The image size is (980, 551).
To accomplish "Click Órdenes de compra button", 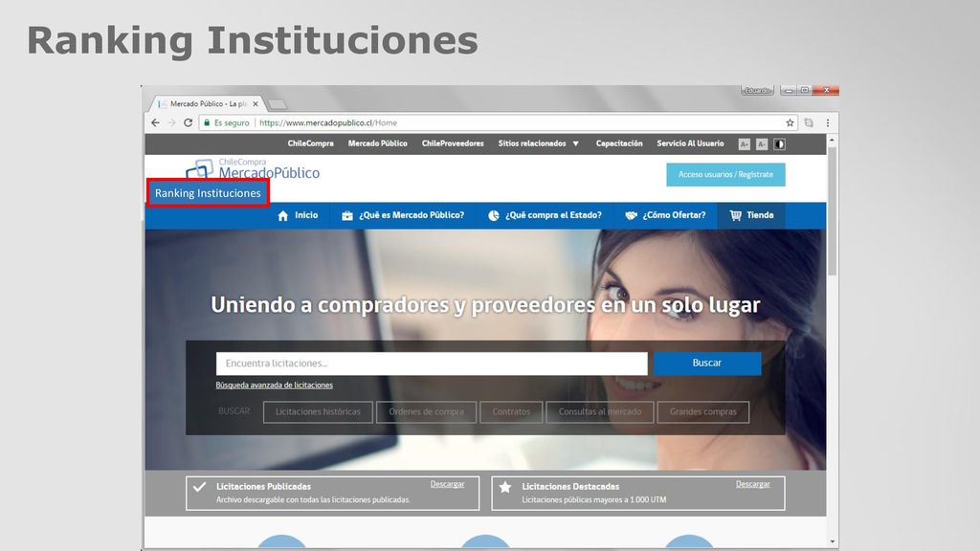I will point(426,412).
